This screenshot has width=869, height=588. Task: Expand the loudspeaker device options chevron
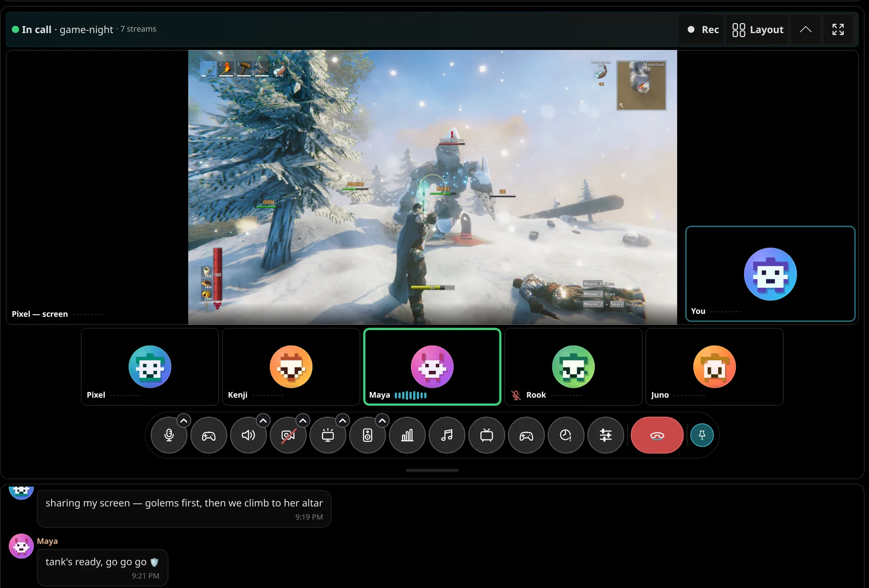(382, 420)
